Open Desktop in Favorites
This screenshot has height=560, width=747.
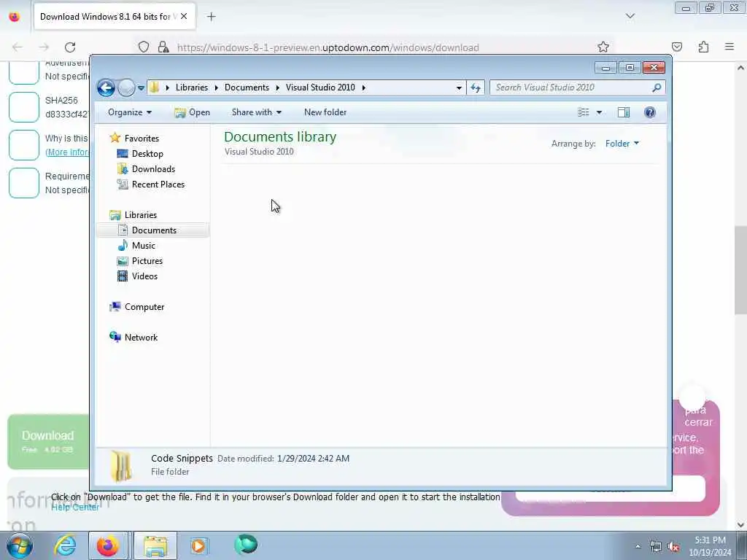[x=147, y=154]
